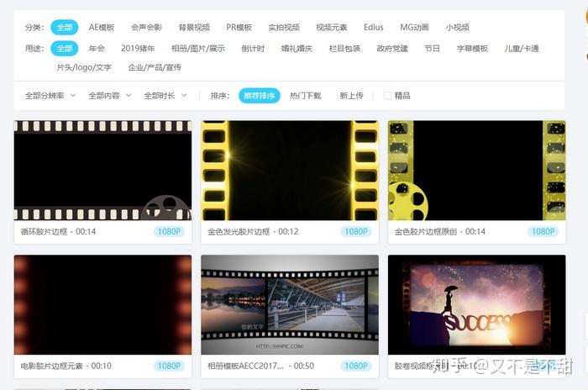Viewport: 588px width, 390px height.
Task: Click 1080P badge on 循环胶片边框
Action: (x=169, y=232)
